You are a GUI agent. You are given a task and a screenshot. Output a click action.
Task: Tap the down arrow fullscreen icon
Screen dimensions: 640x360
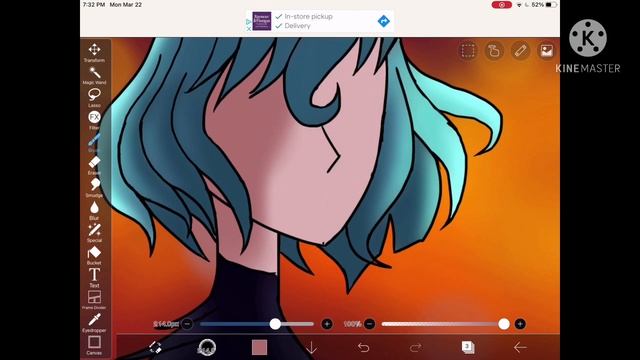(311, 347)
